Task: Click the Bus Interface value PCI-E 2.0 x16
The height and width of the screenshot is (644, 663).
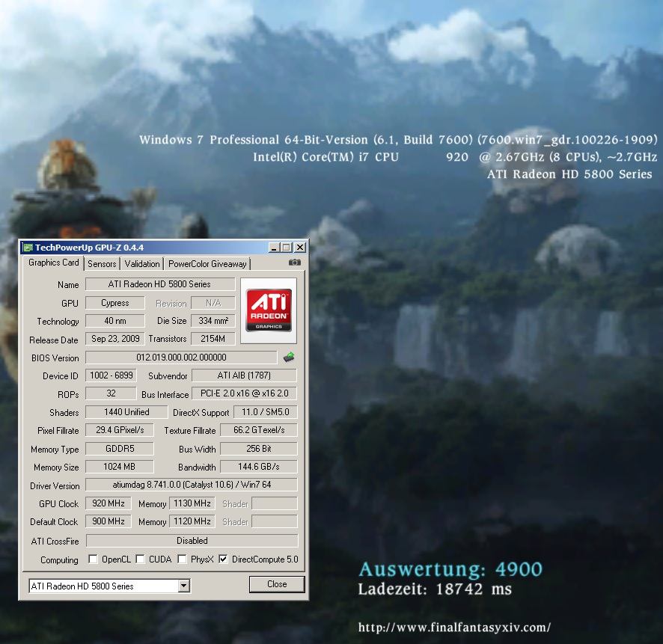Action: (245, 393)
